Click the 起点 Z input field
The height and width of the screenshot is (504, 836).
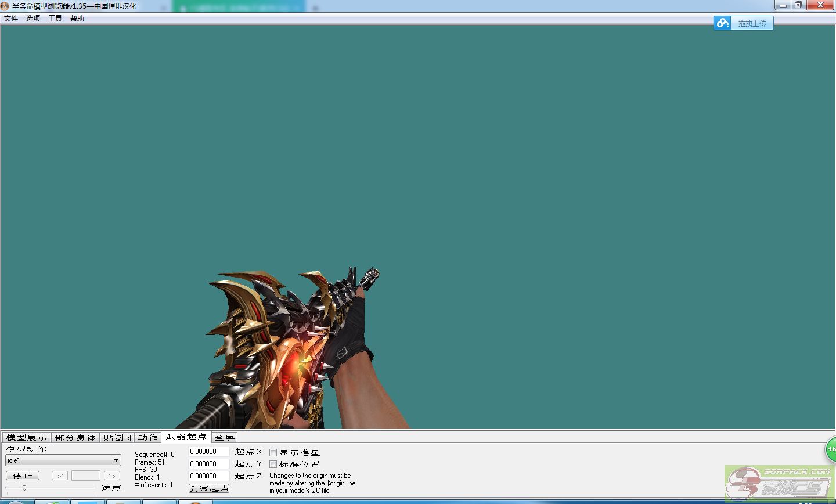[208, 476]
